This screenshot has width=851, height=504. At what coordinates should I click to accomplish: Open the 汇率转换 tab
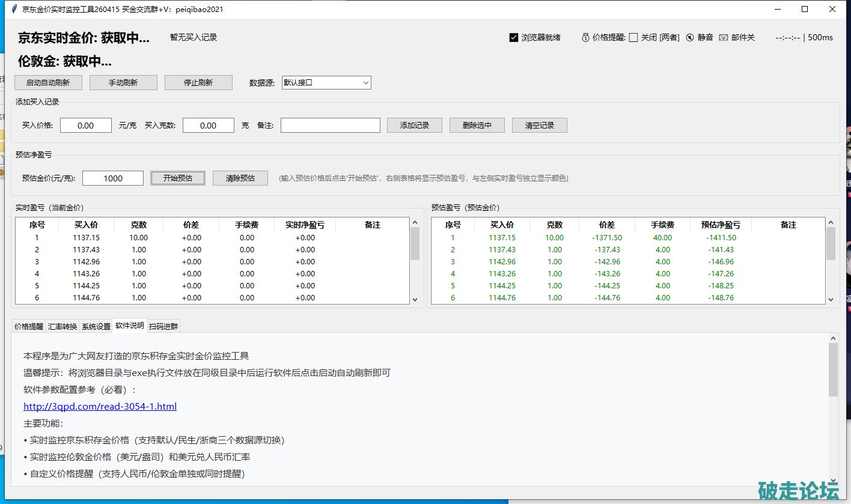63,326
